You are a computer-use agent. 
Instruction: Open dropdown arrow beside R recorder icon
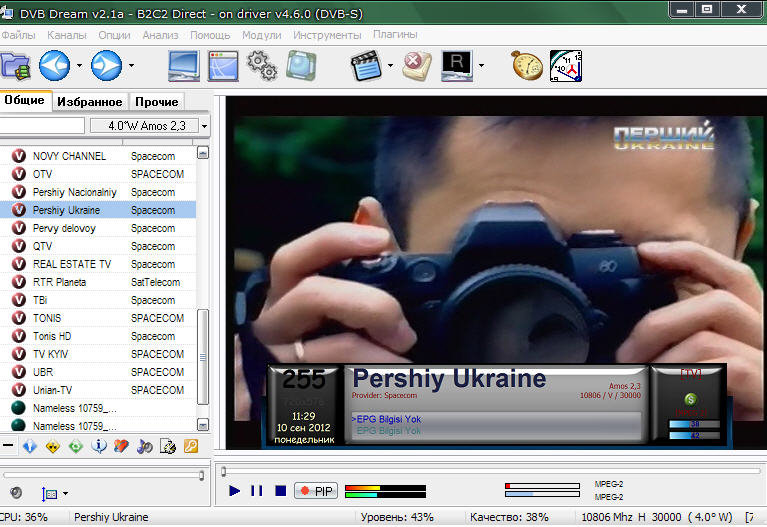pos(481,66)
